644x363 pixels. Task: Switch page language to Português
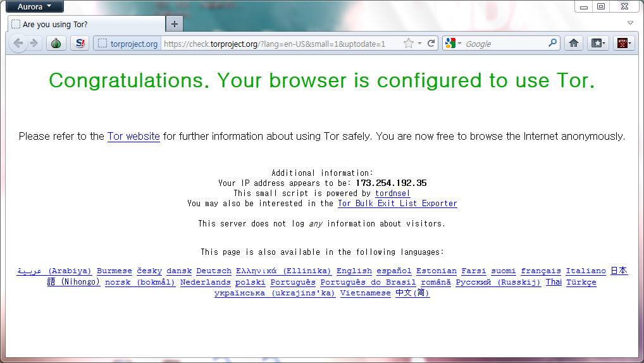[x=293, y=282]
